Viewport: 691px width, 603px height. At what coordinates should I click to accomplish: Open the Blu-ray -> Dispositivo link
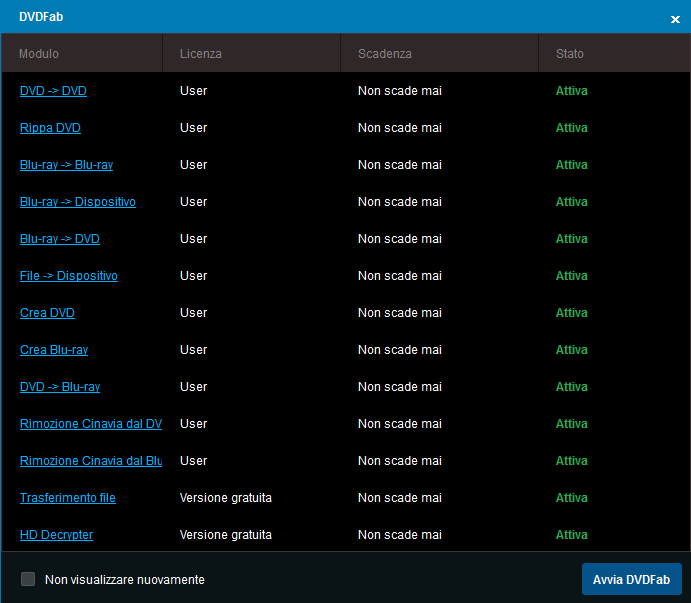pos(78,202)
